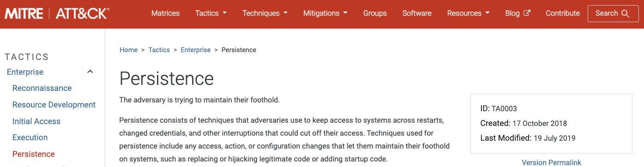
Task: Click the magnifier icon in Search button
Action: [x=626, y=13]
